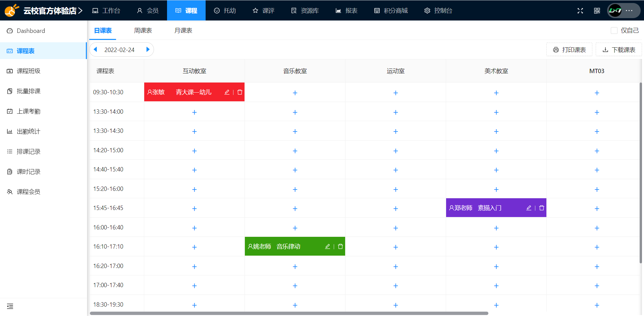The width and height of the screenshot is (644, 316).
Task: Add lesson in 互动教室 at 13:30-14:00
Action: [x=194, y=112]
